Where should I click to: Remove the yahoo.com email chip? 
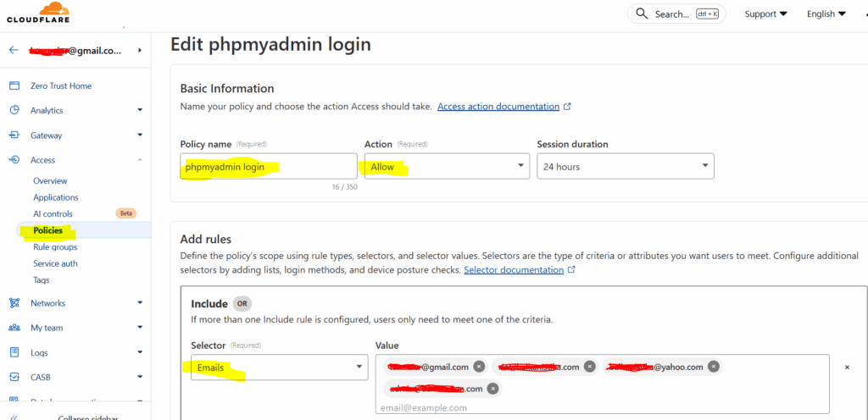coord(714,367)
